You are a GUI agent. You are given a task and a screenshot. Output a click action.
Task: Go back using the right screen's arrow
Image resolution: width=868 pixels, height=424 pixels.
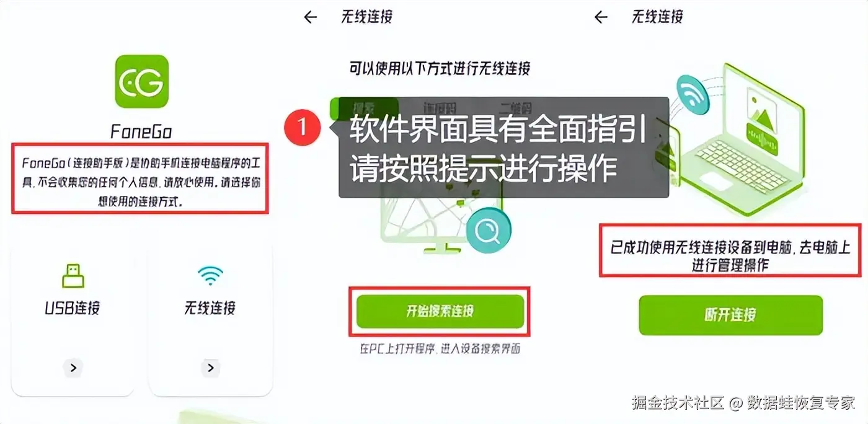pos(601,17)
